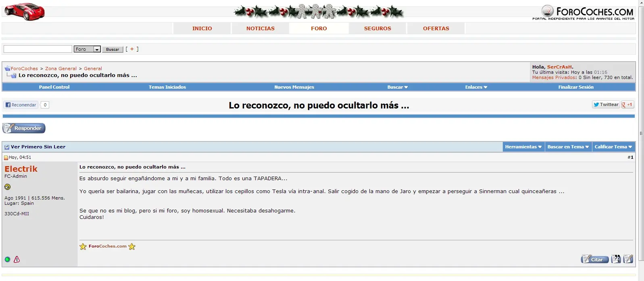Image resolution: width=644 pixels, height=281 pixels.
Task: Go to the INICIO tab
Action: [x=202, y=28]
